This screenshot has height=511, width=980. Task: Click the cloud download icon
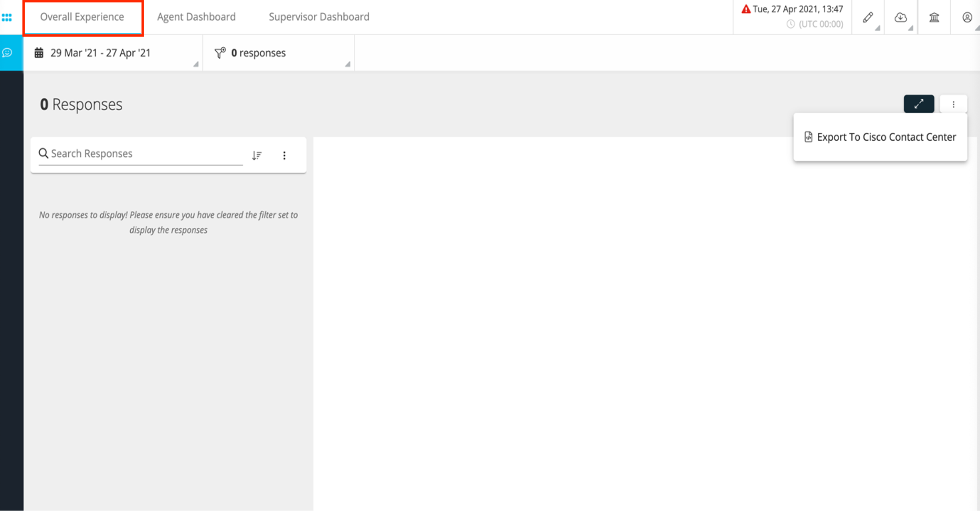click(x=900, y=17)
